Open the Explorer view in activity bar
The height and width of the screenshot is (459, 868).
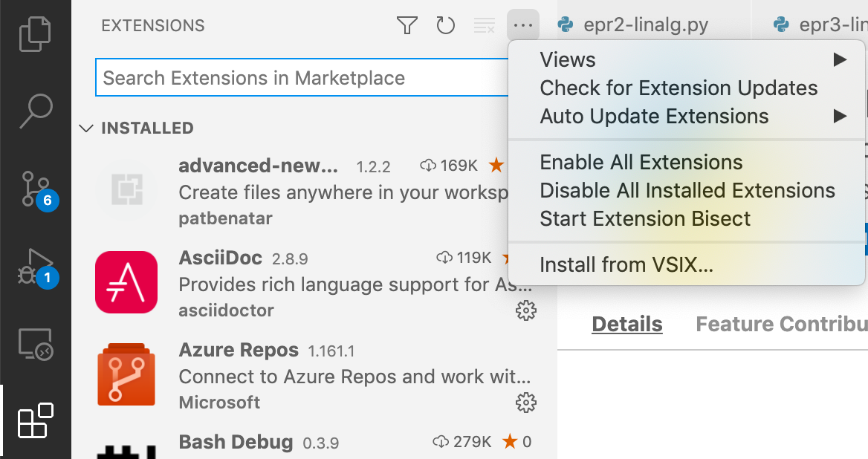click(x=35, y=34)
